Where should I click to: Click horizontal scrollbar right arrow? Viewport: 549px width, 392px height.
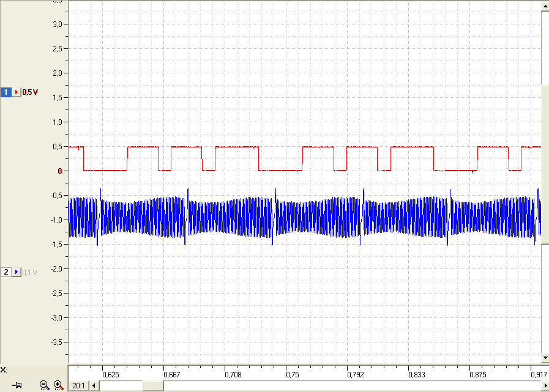545,386
